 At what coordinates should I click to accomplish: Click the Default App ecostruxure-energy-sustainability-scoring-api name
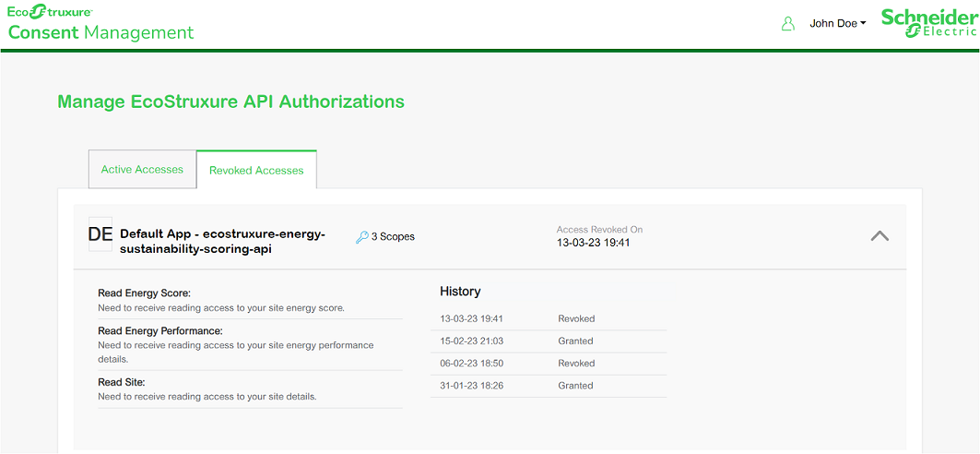click(x=223, y=242)
